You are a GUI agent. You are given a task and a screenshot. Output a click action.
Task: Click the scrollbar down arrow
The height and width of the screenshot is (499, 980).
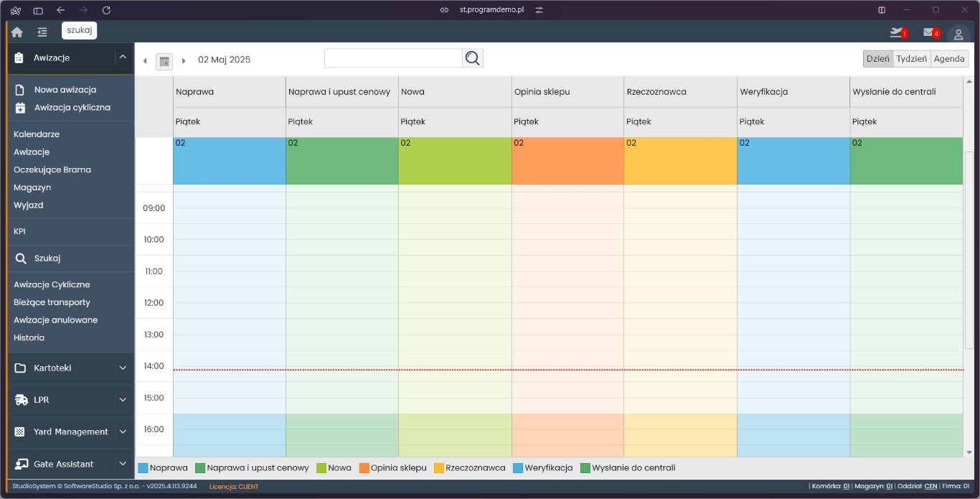(969, 452)
